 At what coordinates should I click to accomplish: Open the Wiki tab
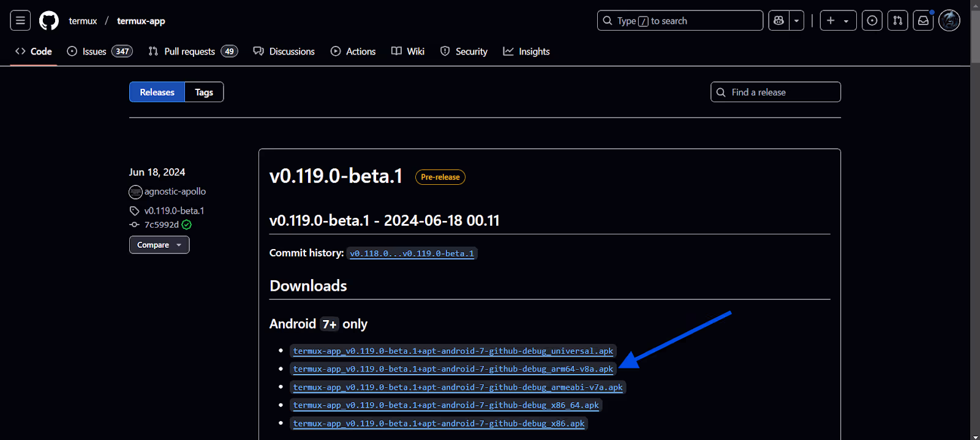click(408, 51)
